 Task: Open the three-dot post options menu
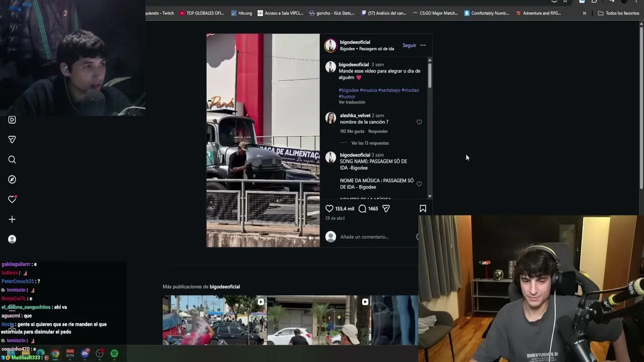423,45
